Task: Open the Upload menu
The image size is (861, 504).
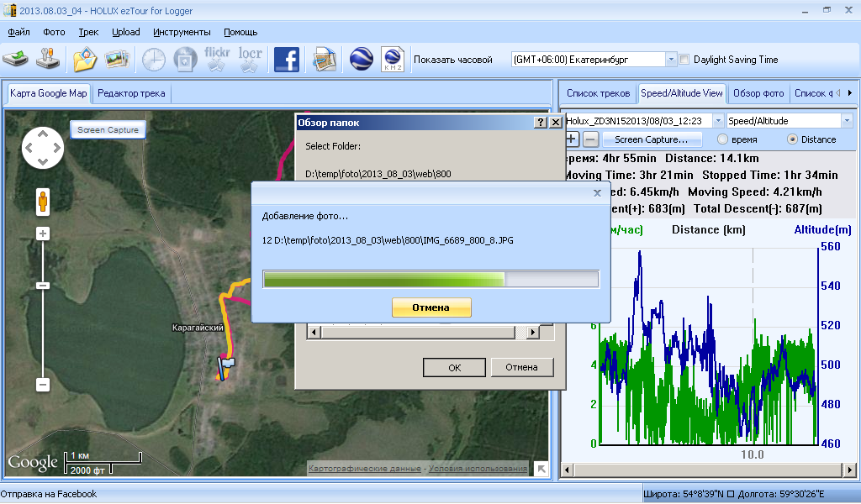Action: [x=126, y=32]
